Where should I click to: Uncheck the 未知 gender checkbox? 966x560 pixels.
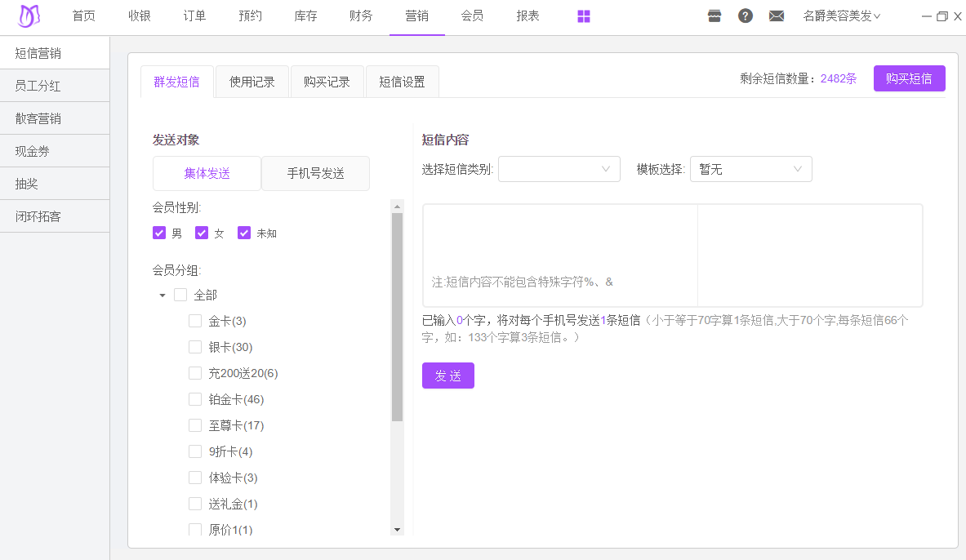(x=244, y=233)
